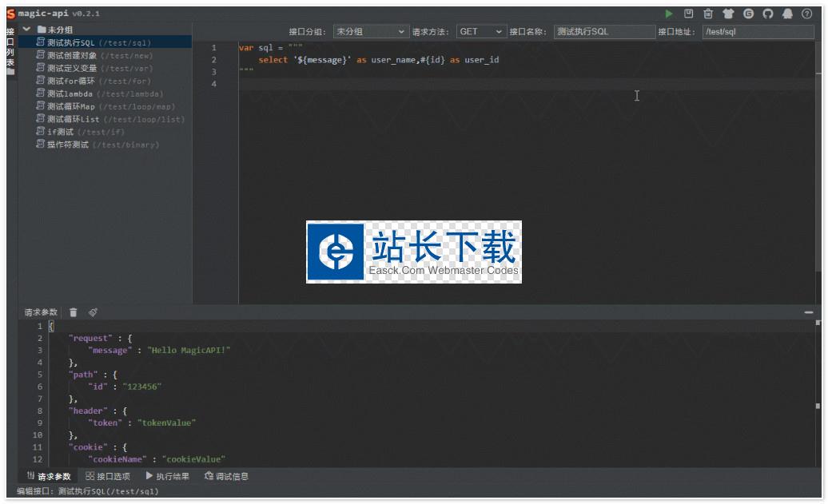828x504 pixels.
Task: Open the help question mark icon
Action: point(807,14)
